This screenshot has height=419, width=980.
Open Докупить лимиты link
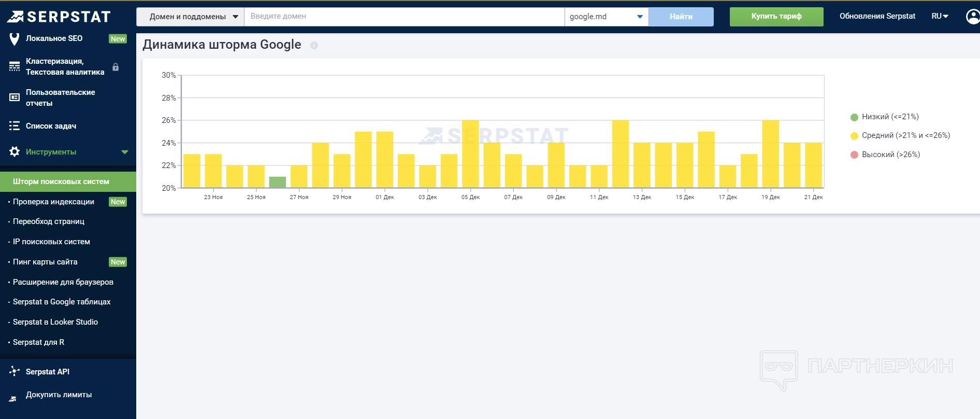(x=59, y=395)
